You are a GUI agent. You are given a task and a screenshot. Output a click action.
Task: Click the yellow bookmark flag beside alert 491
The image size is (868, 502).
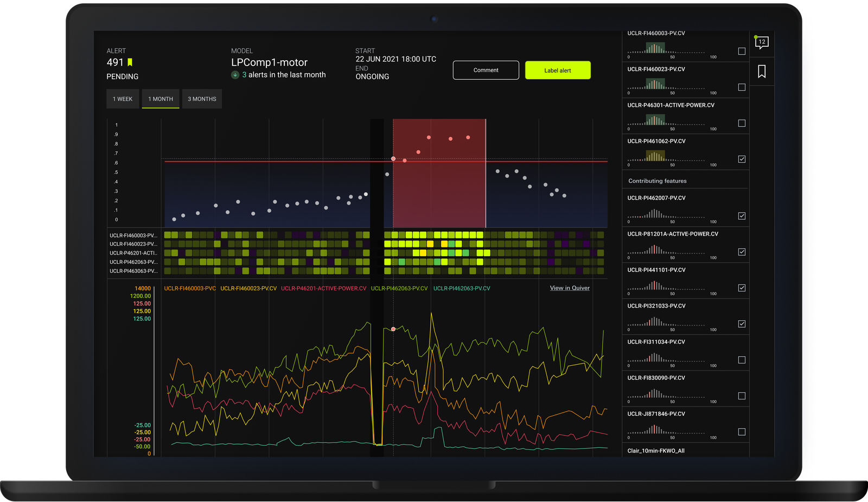[130, 62]
